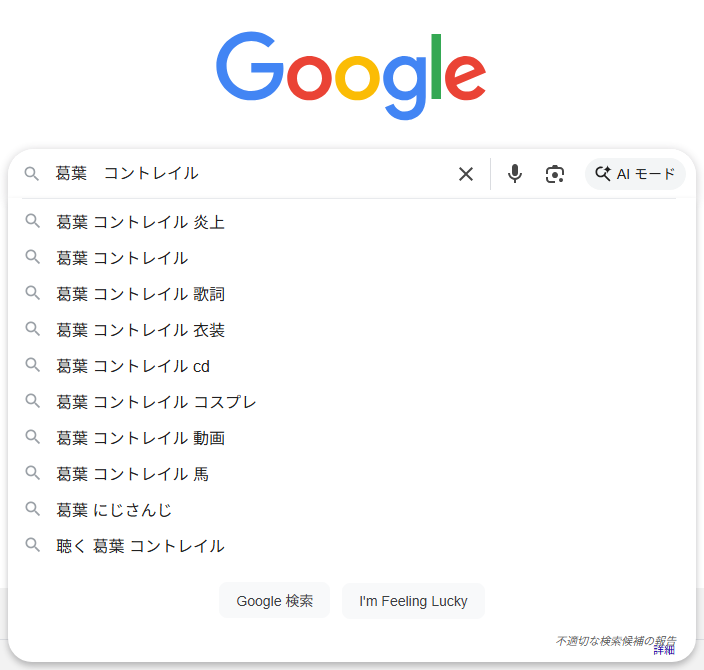Click the magnifier icon beside 葛葉 にじさんじ
Viewport: 704px width, 670px height.
pyautogui.click(x=33, y=509)
